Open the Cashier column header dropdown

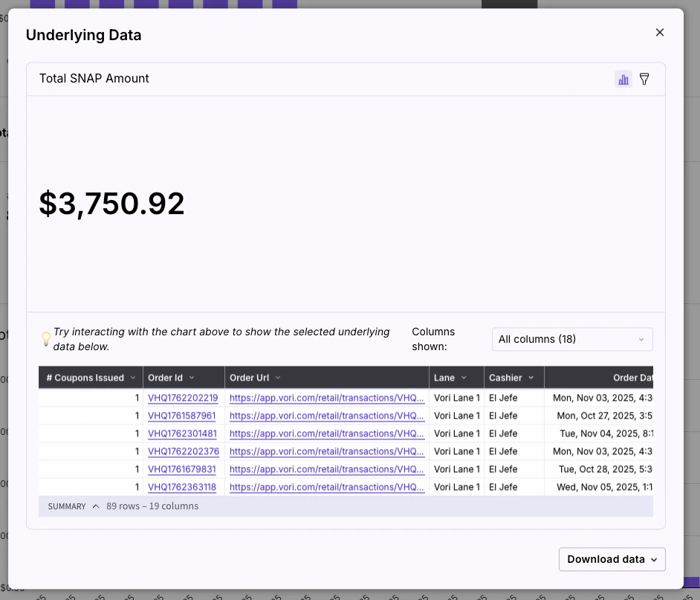[x=531, y=377]
